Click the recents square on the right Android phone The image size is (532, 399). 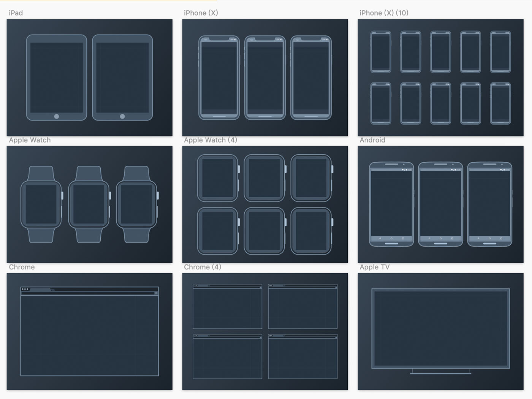501,238
